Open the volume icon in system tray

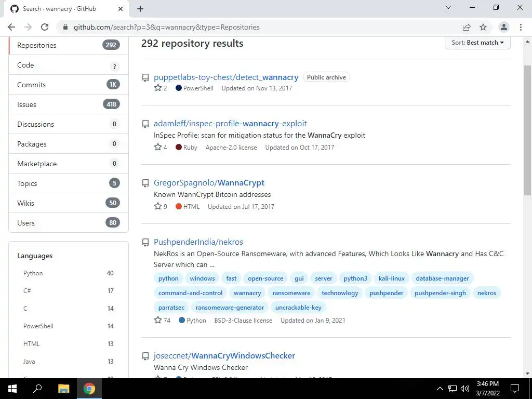[465, 389]
